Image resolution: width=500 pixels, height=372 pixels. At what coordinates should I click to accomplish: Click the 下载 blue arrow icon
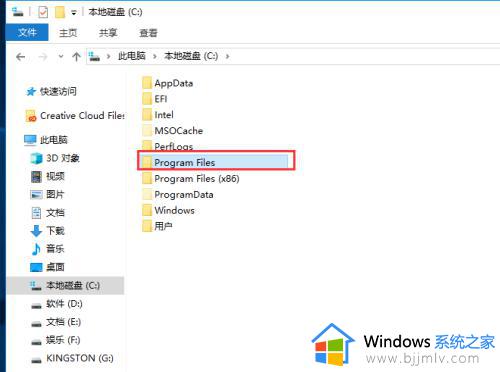[36, 231]
